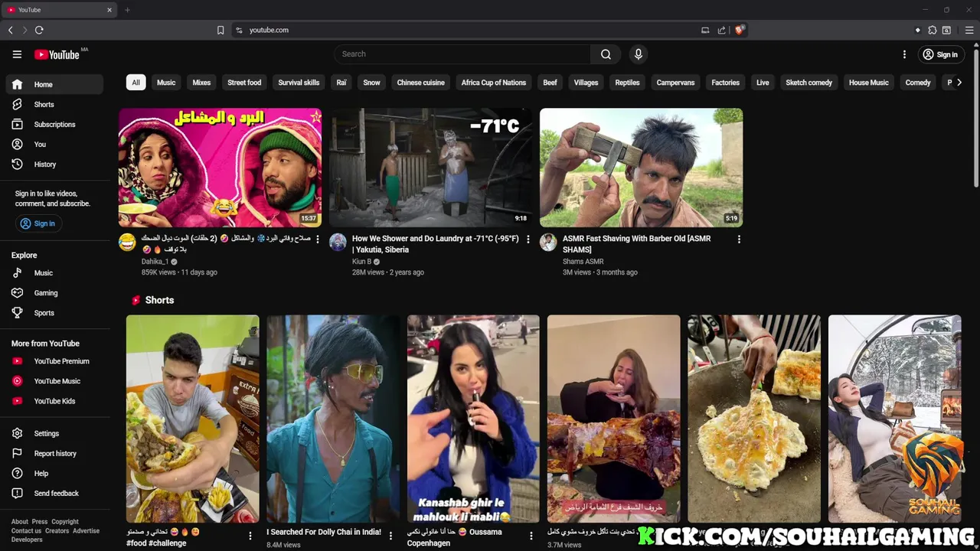Open more options for ASMR Shaving video
980x551 pixels.
tap(739, 240)
